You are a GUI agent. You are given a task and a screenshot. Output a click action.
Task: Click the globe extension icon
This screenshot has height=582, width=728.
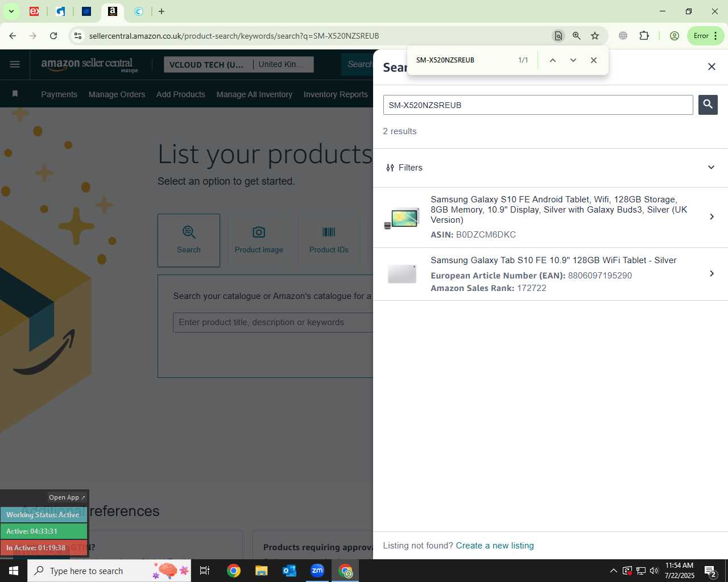[623, 36]
